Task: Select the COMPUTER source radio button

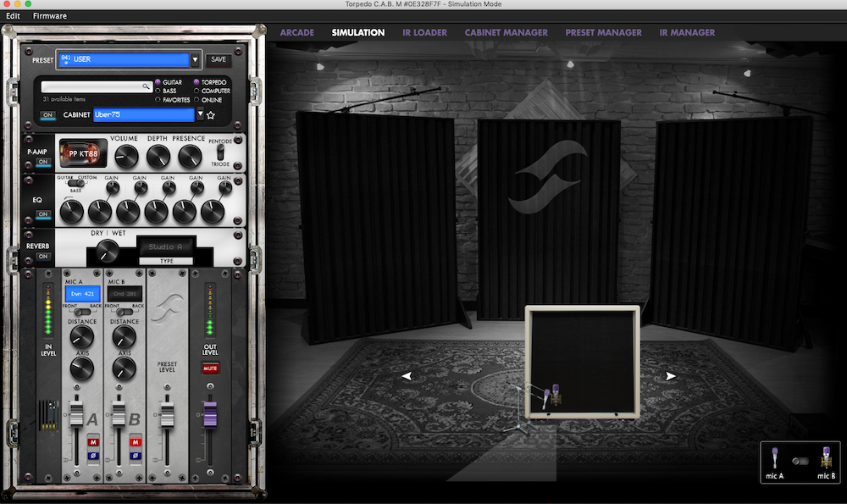Action: point(197,91)
